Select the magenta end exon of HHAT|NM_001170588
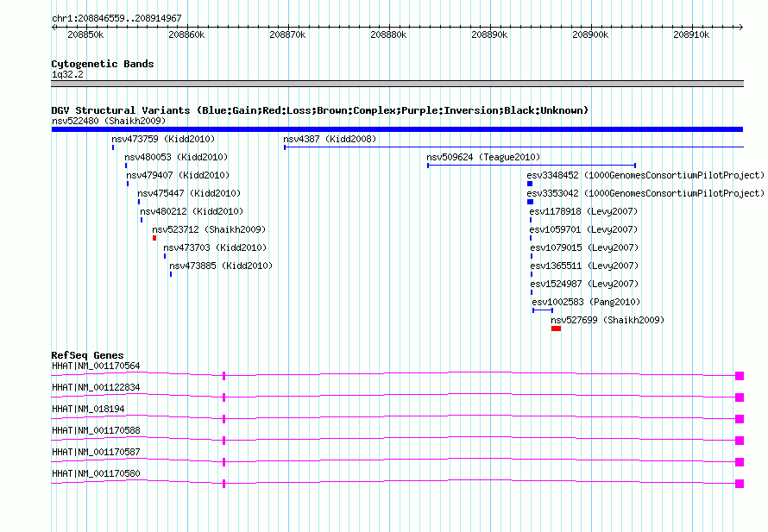The width and height of the screenshot is (768, 532). 740,441
